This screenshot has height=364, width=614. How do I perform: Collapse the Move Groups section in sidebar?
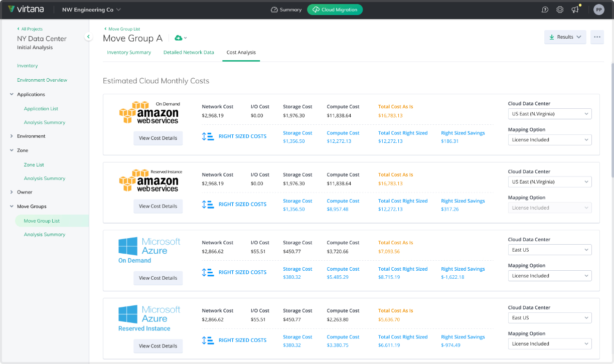click(12, 207)
